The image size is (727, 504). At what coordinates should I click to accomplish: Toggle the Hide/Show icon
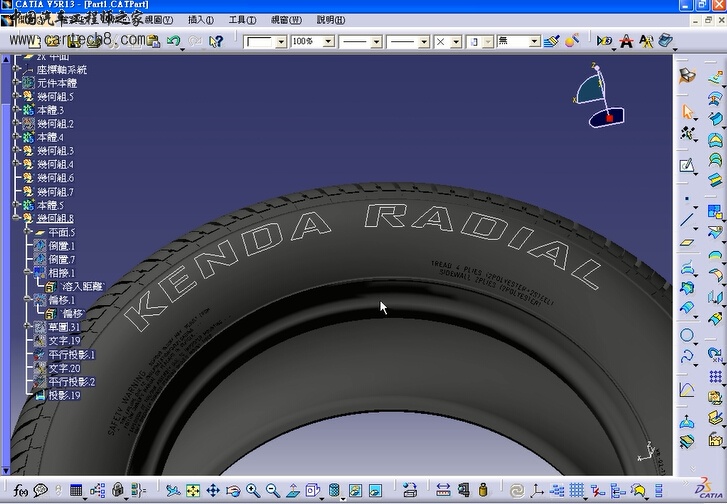coord(355,490)
